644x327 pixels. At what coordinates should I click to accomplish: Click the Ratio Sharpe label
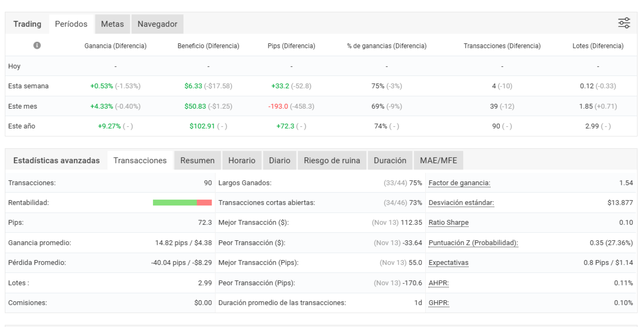point(449,223)
